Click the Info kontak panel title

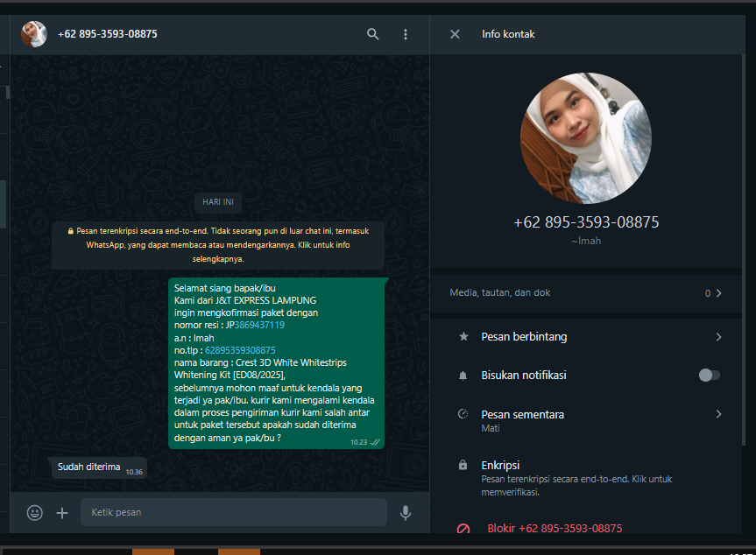508,34
